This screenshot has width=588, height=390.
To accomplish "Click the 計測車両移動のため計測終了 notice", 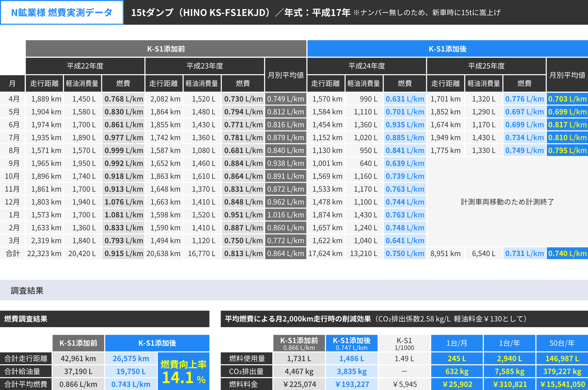I will (x=507, y=202).
